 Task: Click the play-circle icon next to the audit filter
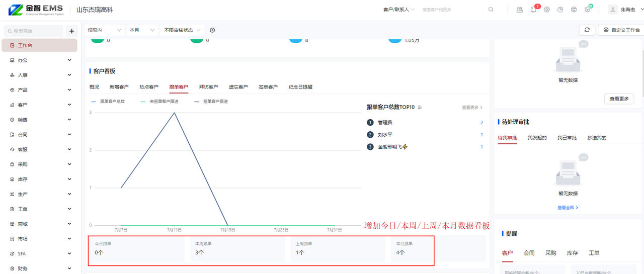click(212, 30)
